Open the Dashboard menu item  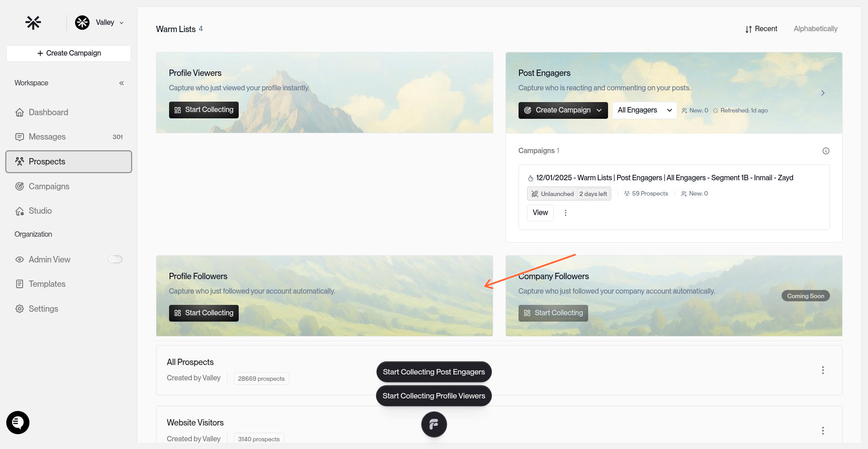[69, 112]
